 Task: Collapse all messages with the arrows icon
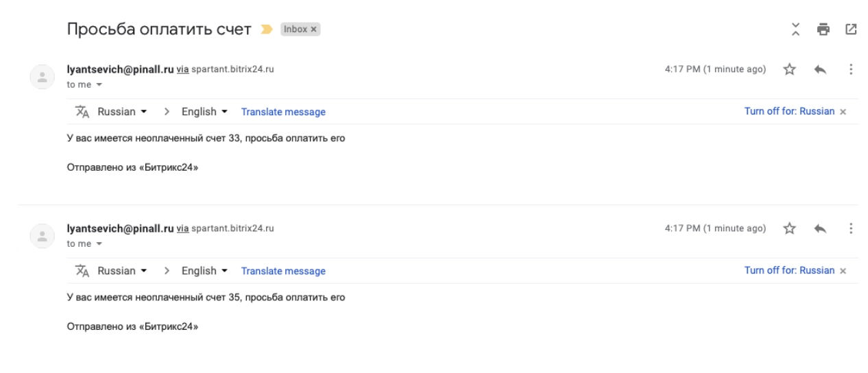tap(795, 29)
